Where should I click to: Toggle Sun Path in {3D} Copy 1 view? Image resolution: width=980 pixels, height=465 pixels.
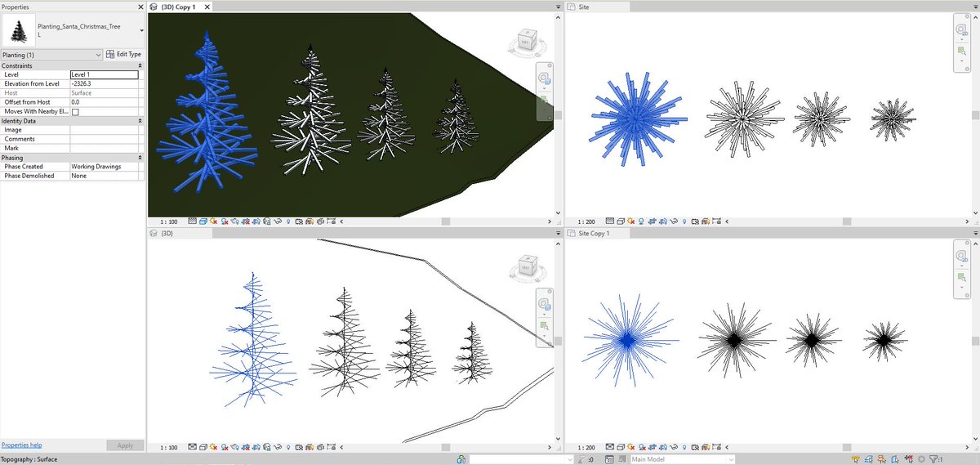click(214, 221)
